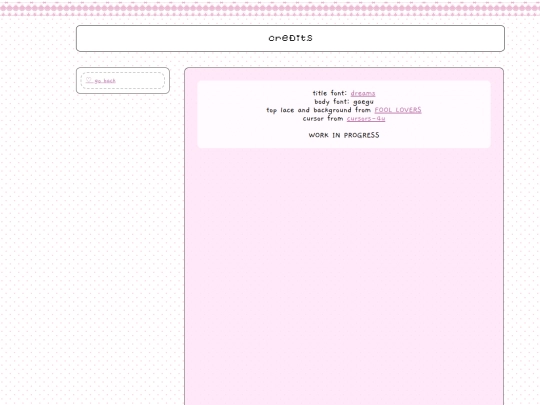This screenshot has width=540, height=405.
Task: Click the pink lace border at top
Action: (x=270, y=9)
